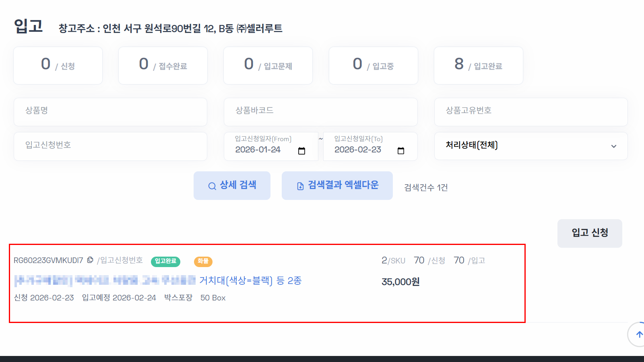This screenshot has height=362, width=644.
Task: Click the 상품명 search field
Action: pyautogui.click(x=111, y=112)
